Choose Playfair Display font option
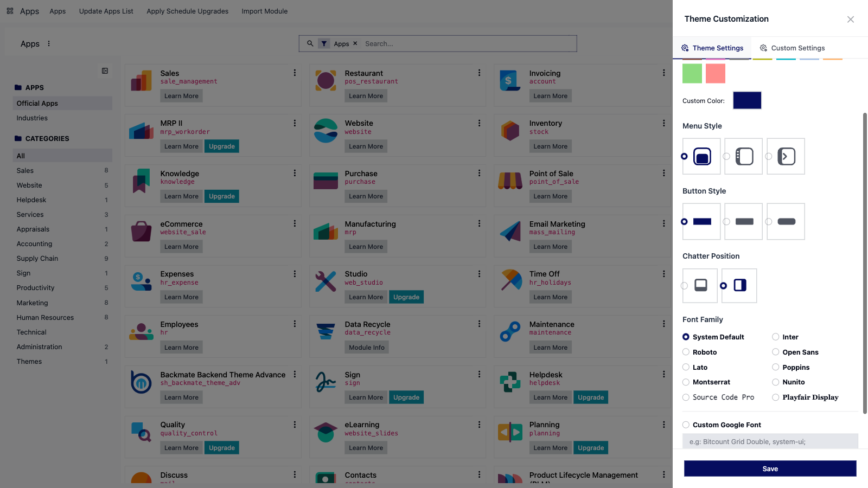 pos(810,397)
